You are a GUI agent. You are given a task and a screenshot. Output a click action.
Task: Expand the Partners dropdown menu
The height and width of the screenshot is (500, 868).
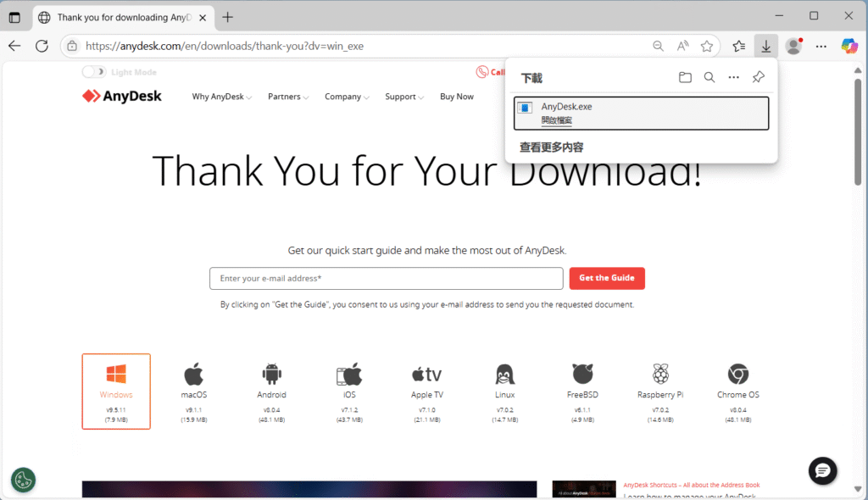click(288, 97)
